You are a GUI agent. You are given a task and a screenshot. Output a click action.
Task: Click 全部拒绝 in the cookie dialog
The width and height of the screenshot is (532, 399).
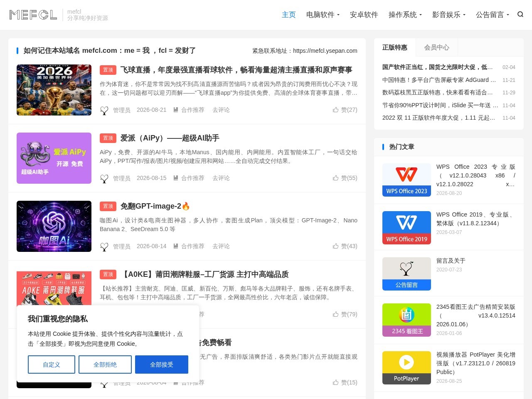tap(105, 365)
